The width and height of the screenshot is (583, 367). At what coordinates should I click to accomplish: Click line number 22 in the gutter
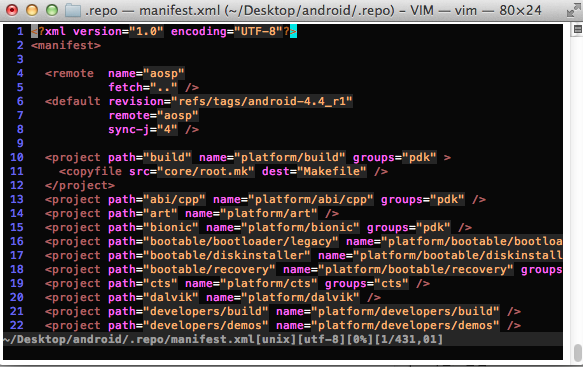coord(17,325)
